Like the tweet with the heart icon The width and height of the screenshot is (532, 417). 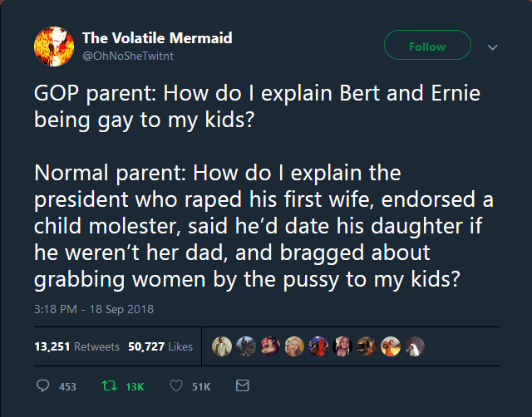(175, 386)
